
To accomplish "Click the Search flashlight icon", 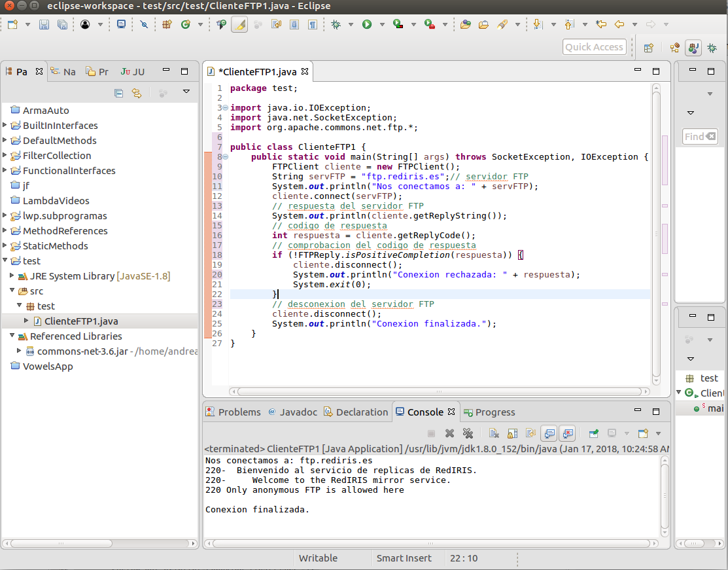I will (502, 24).
